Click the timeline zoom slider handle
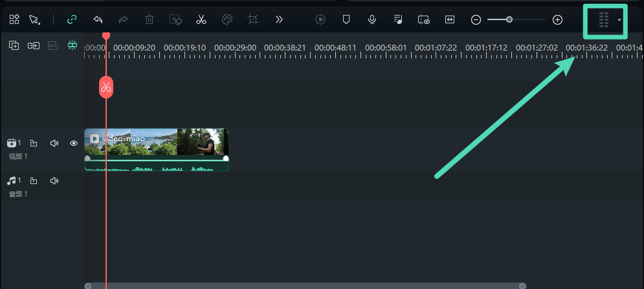The image size is (644, 289). tap(509, 20)
